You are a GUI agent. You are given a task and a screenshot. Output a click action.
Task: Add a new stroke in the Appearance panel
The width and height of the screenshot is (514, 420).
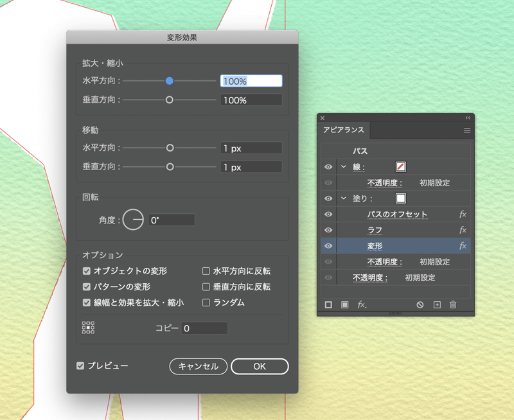[x=329, y=304]
